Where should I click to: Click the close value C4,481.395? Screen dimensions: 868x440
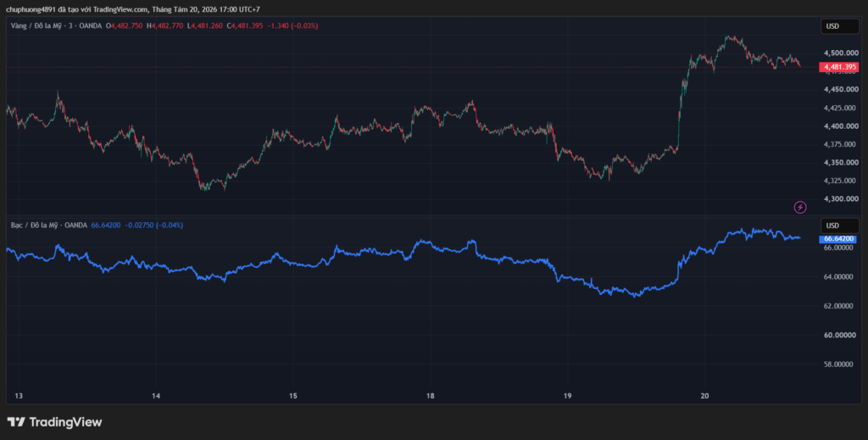(245, 26)
